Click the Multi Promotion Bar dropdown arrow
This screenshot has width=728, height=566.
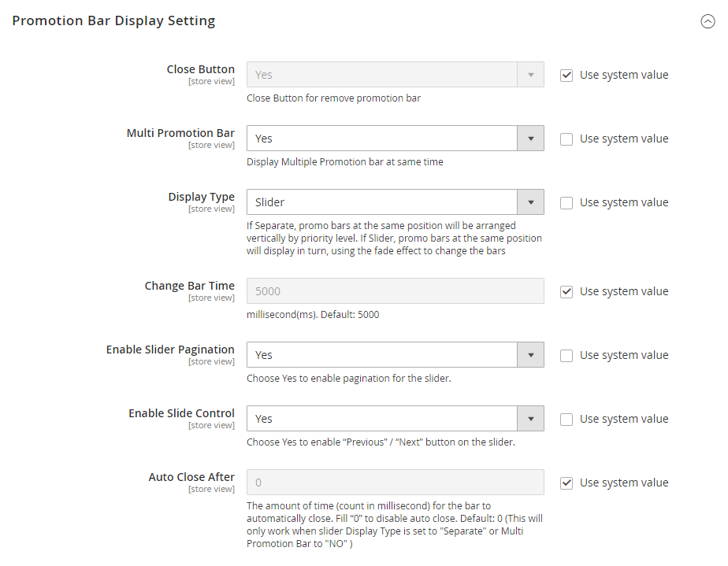point(530,139)
